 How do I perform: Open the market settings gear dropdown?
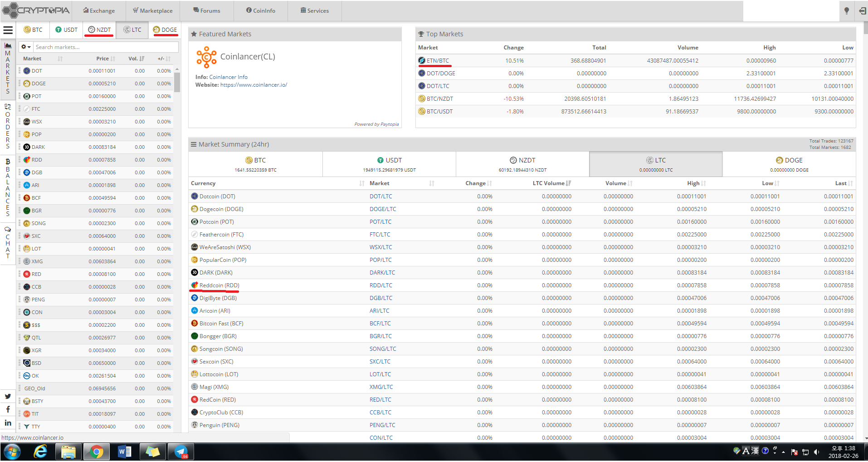[x=25, y=47]
